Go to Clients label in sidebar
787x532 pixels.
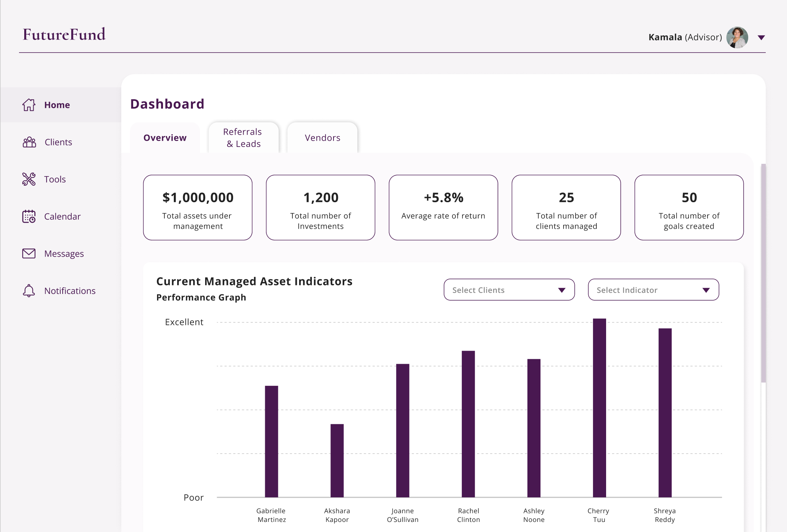(58, 142)
